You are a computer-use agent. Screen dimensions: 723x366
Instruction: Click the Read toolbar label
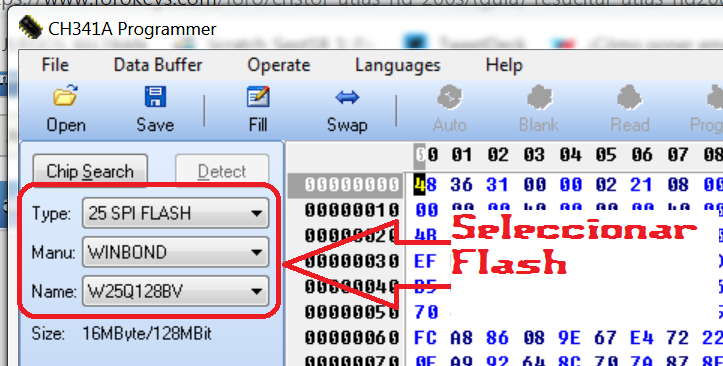(x=630, y=125)
